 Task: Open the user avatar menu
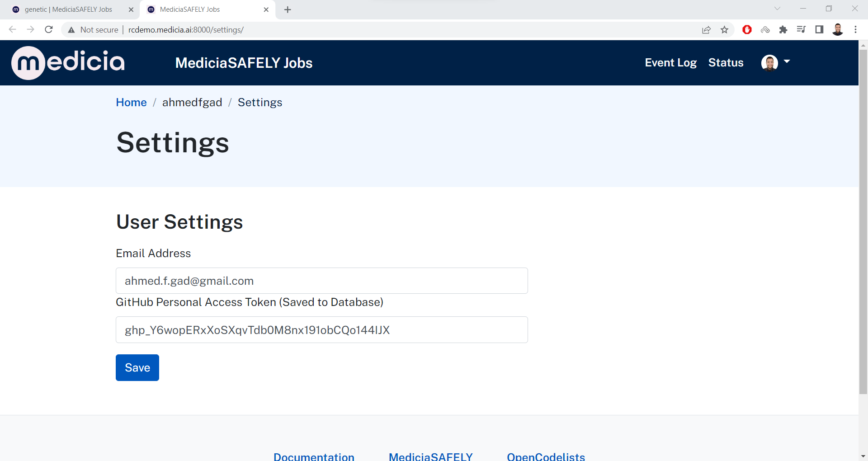(775, 63)
